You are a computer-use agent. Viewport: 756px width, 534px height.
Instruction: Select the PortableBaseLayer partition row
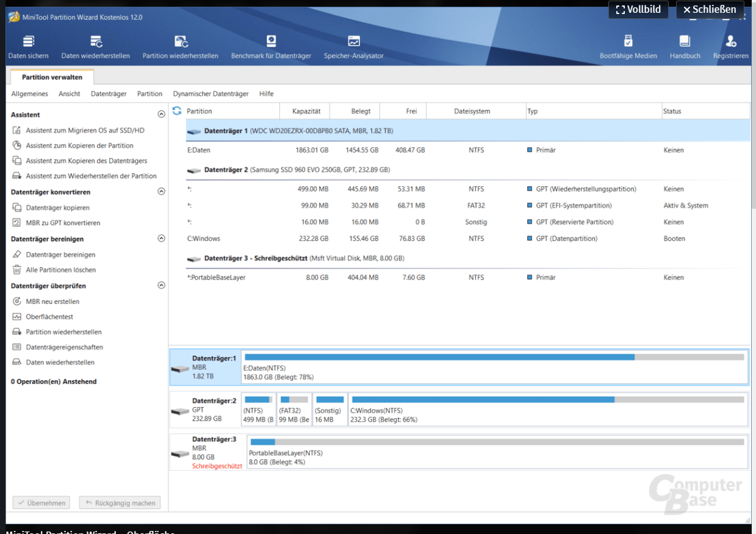[x=468, y=278]
